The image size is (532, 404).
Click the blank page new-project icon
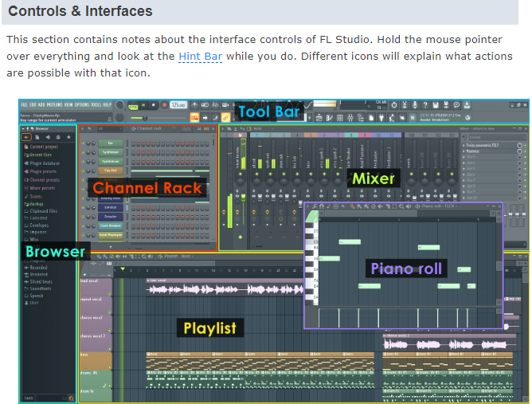point(371,118)
